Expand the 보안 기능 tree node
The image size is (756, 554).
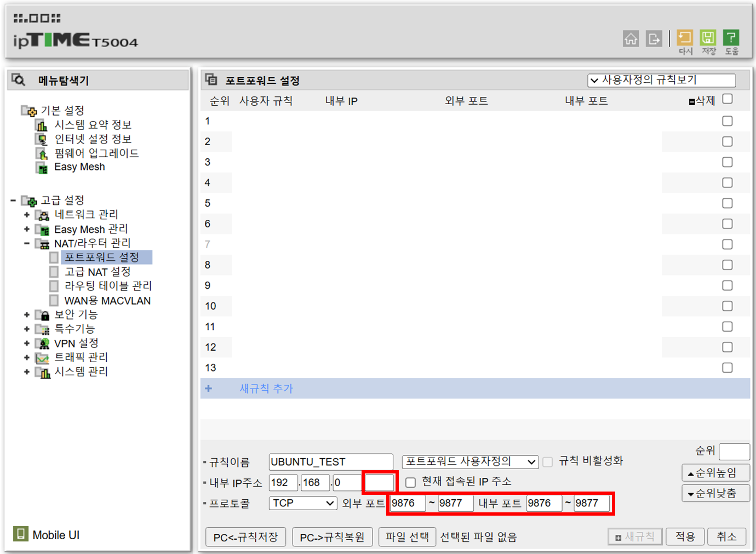(x=27, y=315)
